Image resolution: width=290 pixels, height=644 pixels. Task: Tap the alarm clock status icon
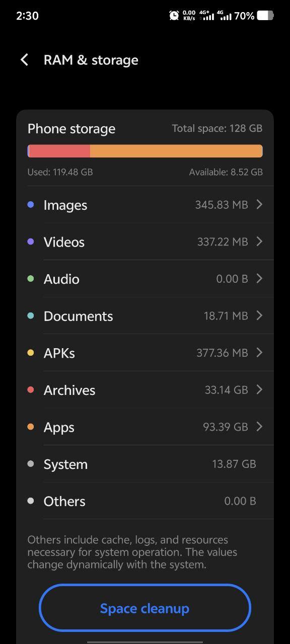174,16
